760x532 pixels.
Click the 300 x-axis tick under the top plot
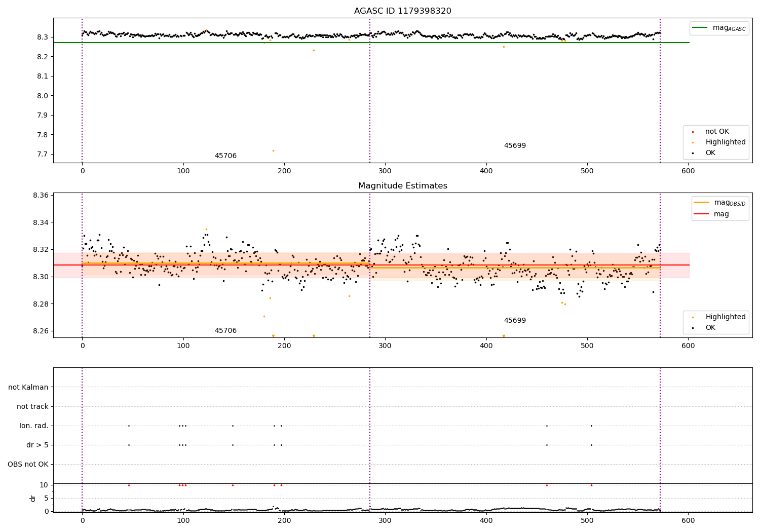click(x=385, y=171)
